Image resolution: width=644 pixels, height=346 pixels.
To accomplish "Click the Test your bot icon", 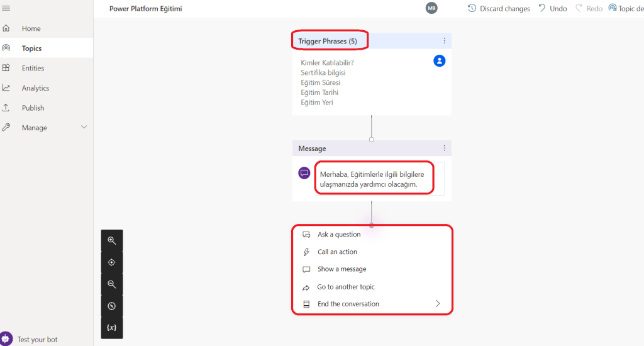I will coord(6,338).
